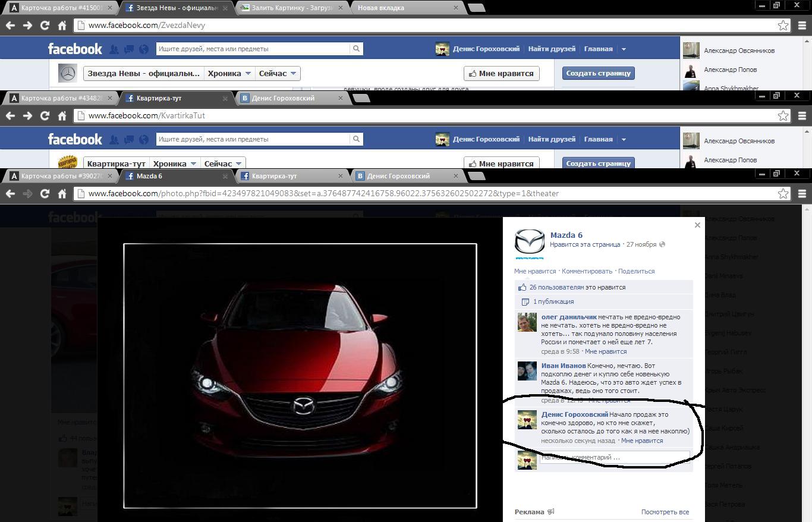Viewport: 812px width, 522px height.
Task: Open Mazda 6 page name link
Action: click(566, 235)
